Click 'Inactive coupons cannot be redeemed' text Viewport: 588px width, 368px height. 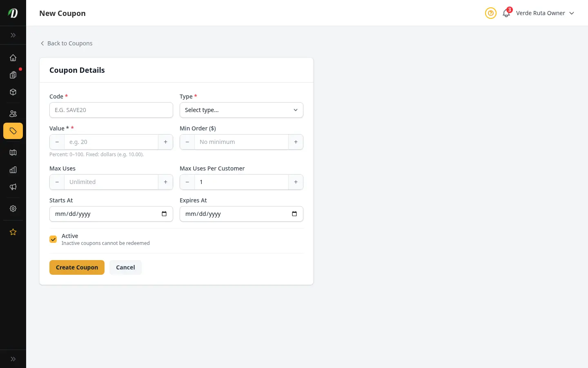pyautogui.click(x=106, y=243)
